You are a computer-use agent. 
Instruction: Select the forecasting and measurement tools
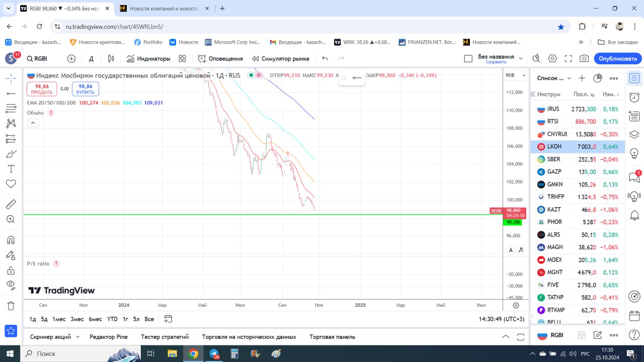(x=11, y=139)
